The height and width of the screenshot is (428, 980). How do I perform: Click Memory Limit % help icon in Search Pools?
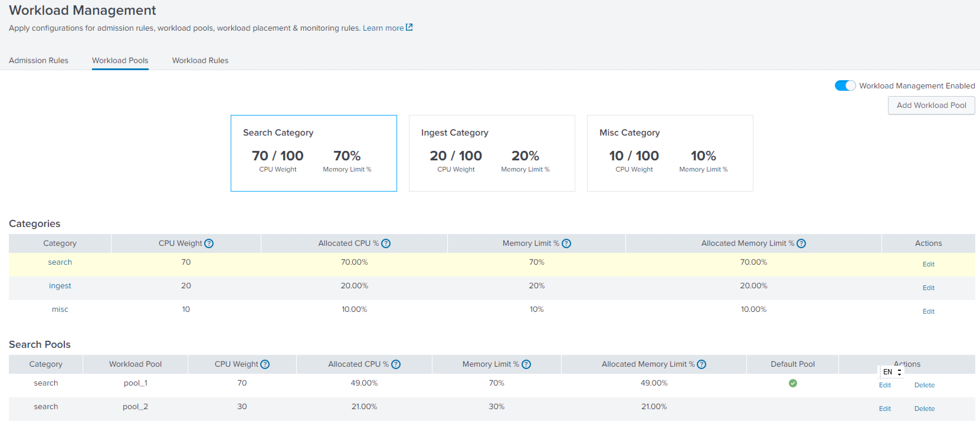(x=526, y=364)
